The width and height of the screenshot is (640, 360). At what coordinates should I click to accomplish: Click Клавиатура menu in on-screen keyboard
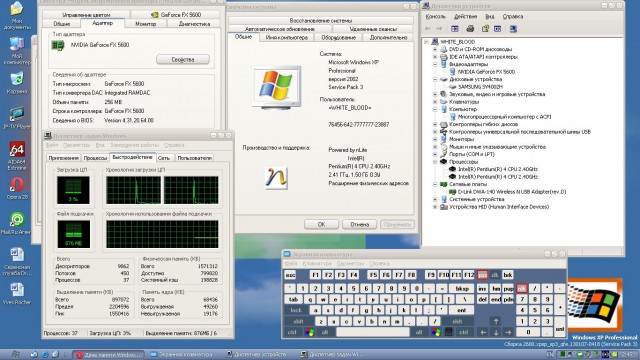click(x=317, y=264)
